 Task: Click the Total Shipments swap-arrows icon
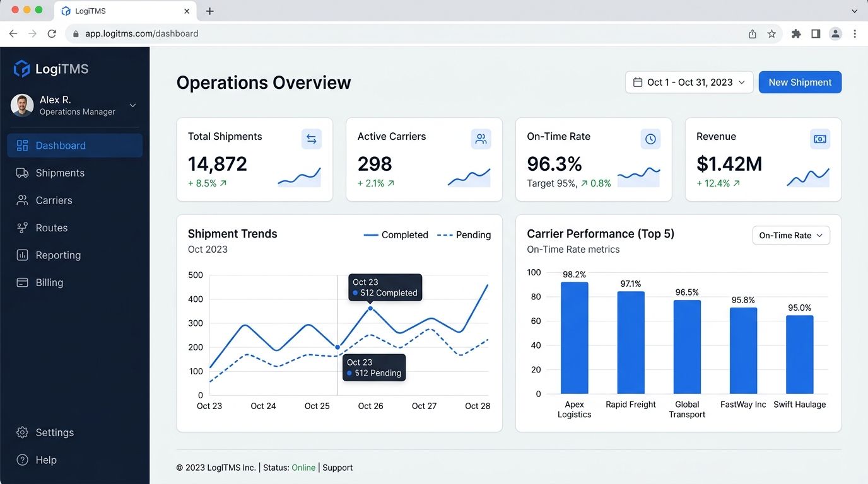tap(312, 139)
